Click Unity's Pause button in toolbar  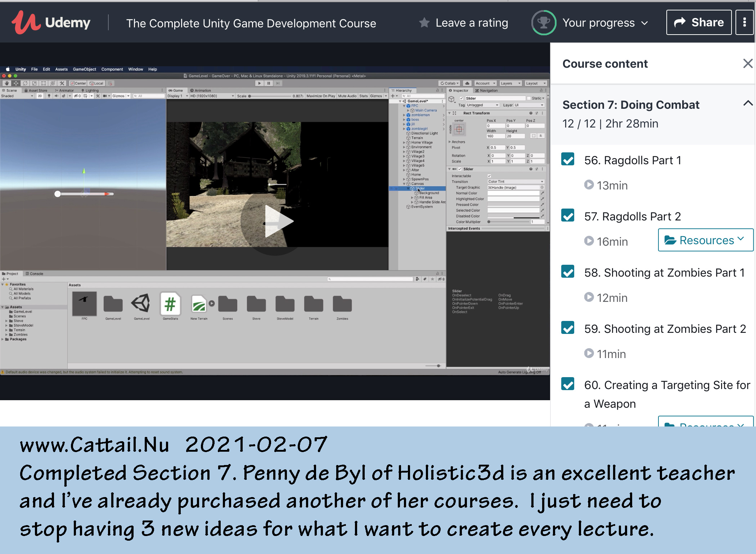[x=269, y=83]
